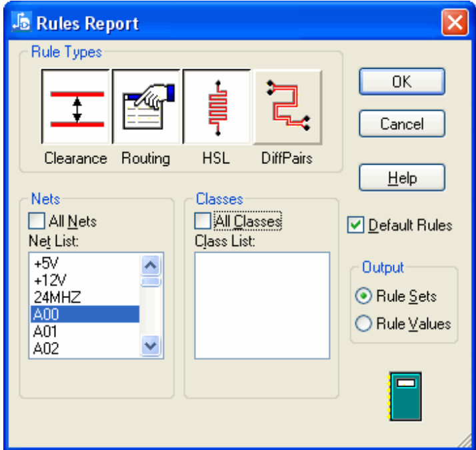Uncheck the Default Rules checkbox
476x450 pixels.
[357, 225]
